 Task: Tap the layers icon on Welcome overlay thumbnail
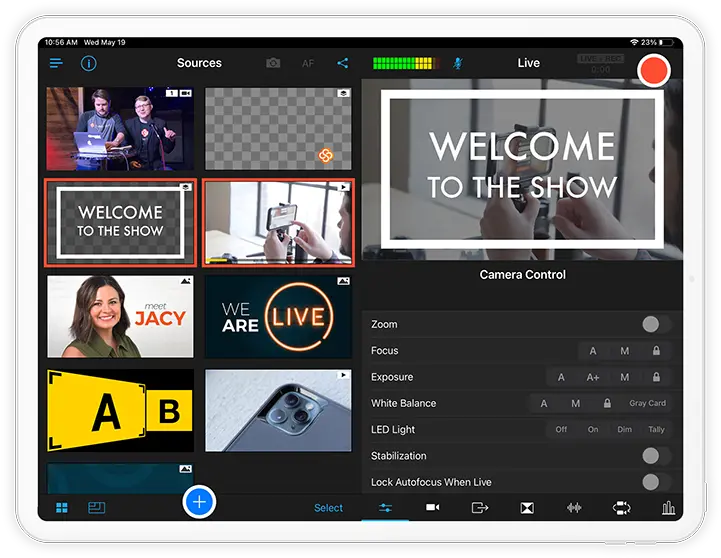point(185,187)
